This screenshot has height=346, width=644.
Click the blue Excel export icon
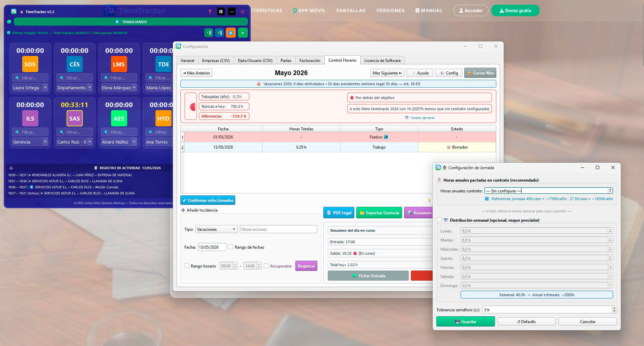click(220, 33)
